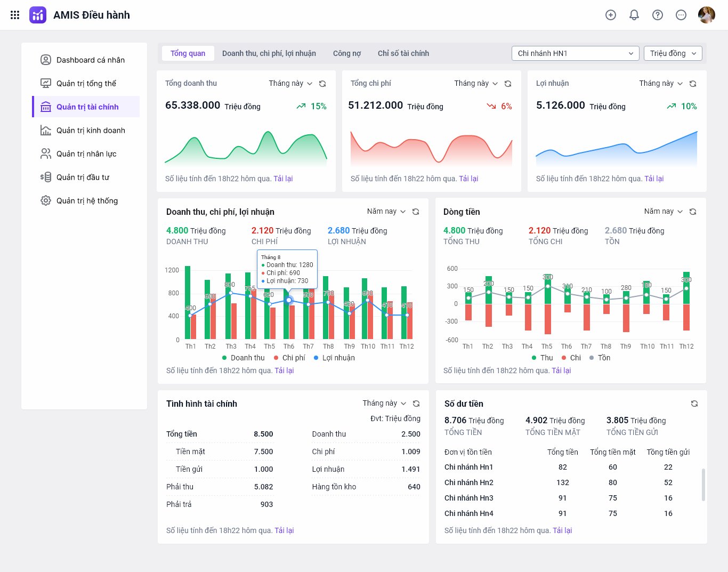Open the help question mark icon

658,15
